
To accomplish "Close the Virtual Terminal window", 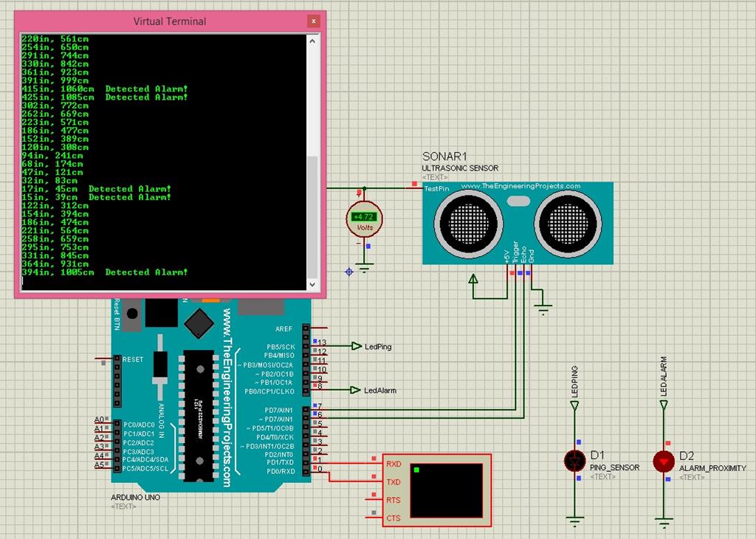I will click(313, 21).
